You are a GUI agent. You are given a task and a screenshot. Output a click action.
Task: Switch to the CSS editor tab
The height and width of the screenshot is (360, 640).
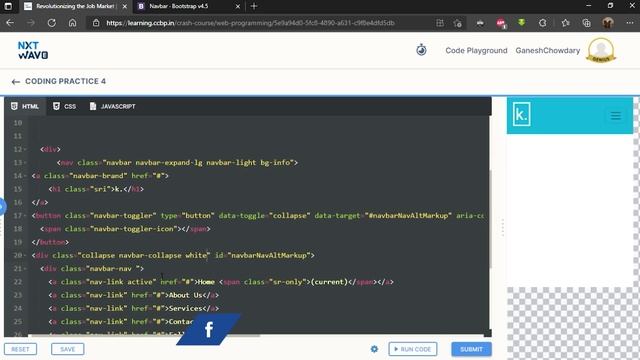coord(65,106)
